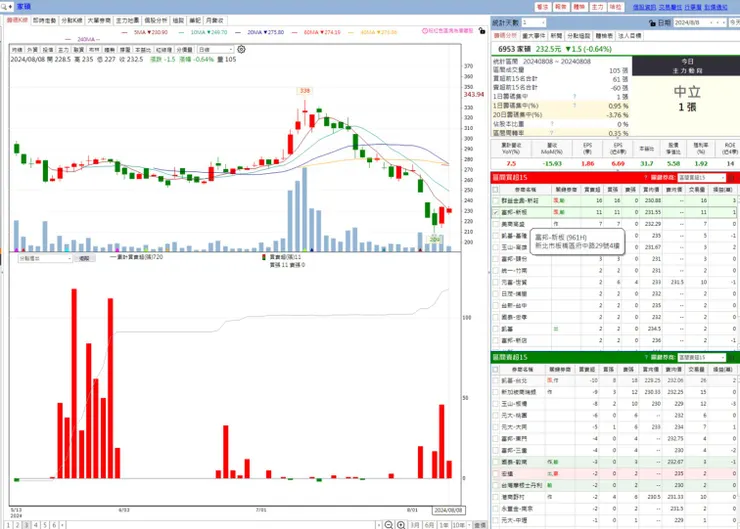
Task: Zoom out the chart with minus magnifier
Action: (388, 525)
